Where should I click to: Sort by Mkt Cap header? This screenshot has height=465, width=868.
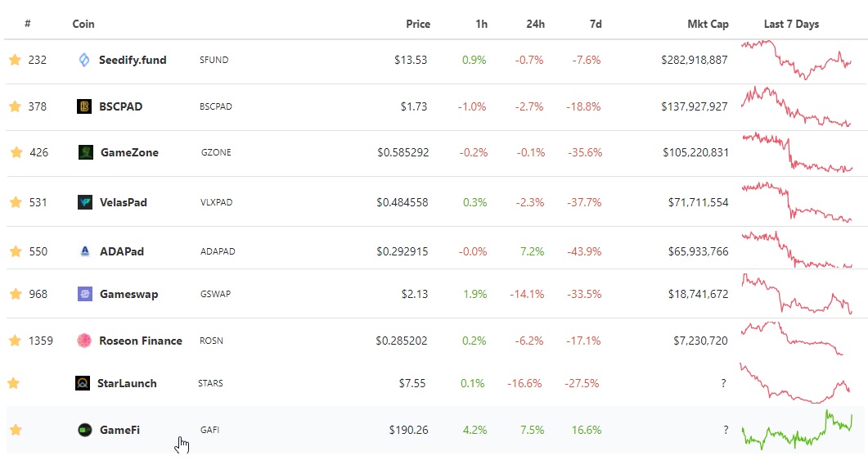[708, 24]
